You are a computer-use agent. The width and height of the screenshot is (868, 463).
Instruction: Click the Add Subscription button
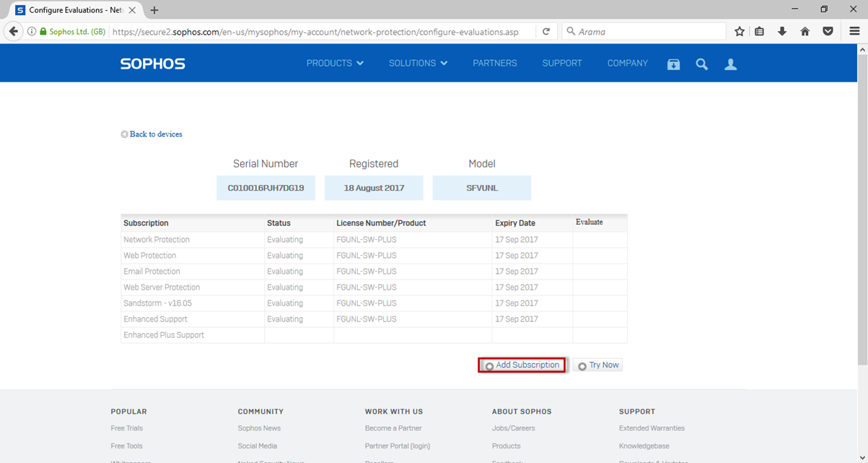[x=522, y=365]
